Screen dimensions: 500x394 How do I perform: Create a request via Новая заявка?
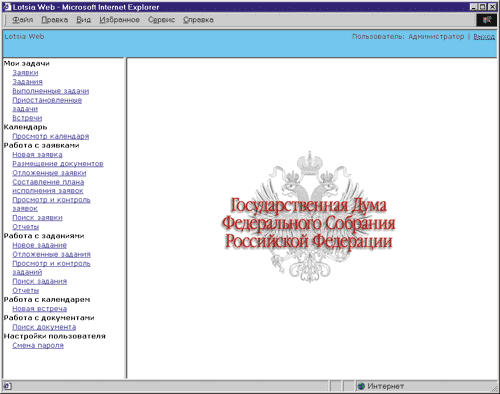coord(37,155)
